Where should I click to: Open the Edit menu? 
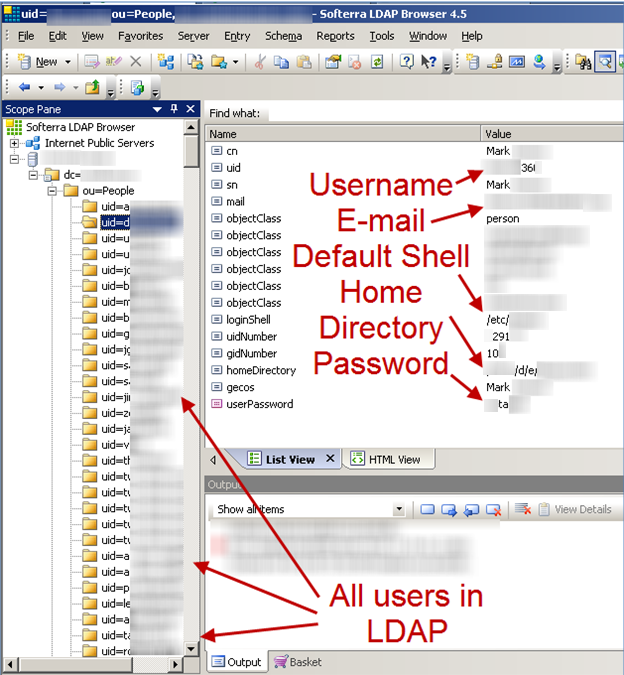[57, 36]
